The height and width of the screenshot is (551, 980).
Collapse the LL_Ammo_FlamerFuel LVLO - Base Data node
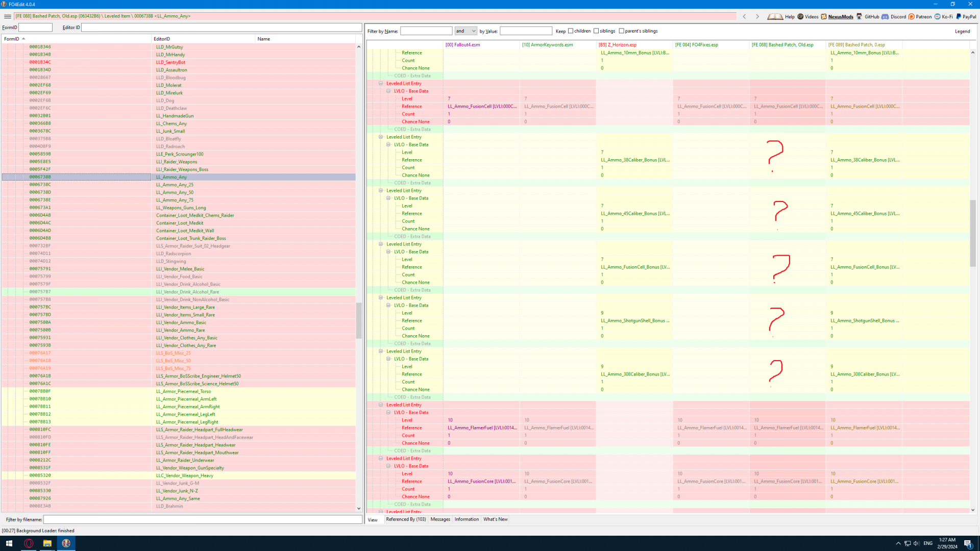point(388,412)
